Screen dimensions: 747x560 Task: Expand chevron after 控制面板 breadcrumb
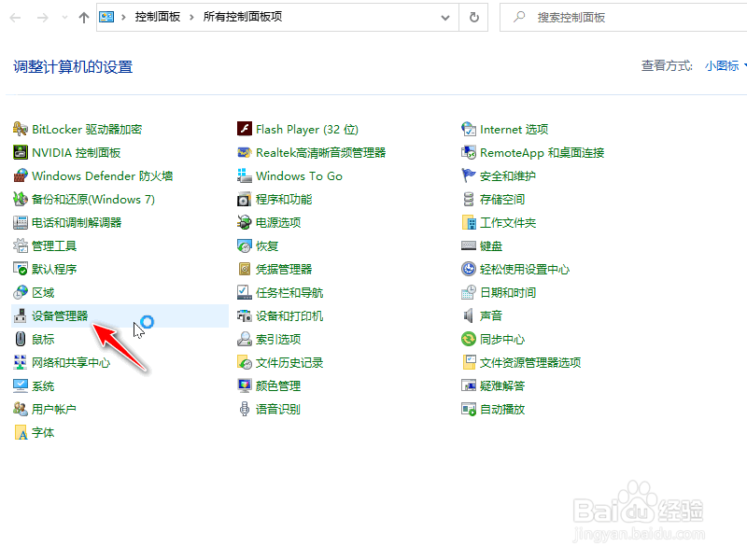point(191,18)
